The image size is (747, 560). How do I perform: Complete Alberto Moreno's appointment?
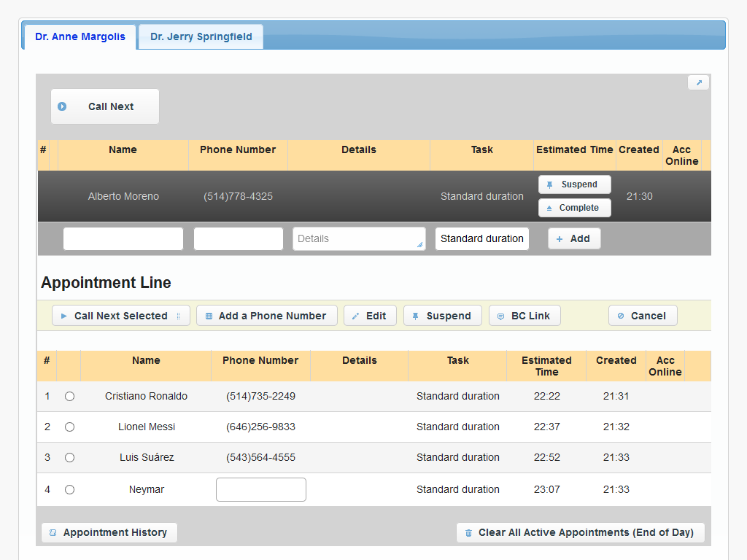[574, 208]
